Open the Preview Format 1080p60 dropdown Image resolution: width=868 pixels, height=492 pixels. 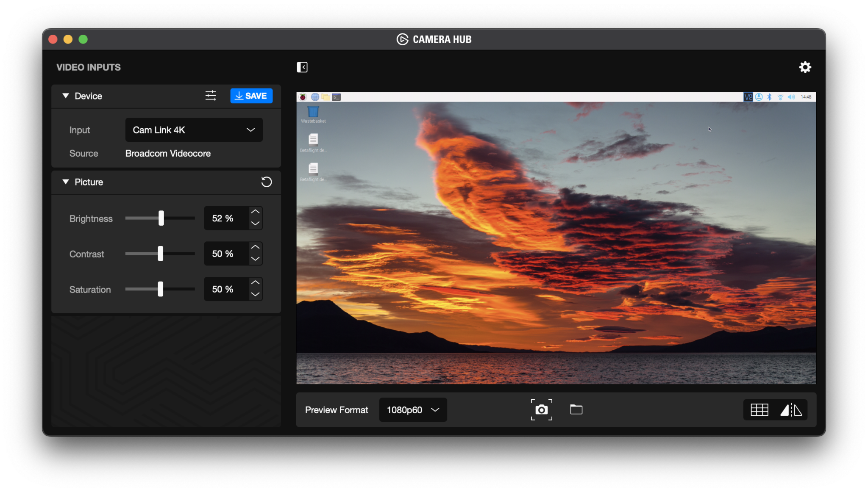pyautogui.click(x=412, y=410)
